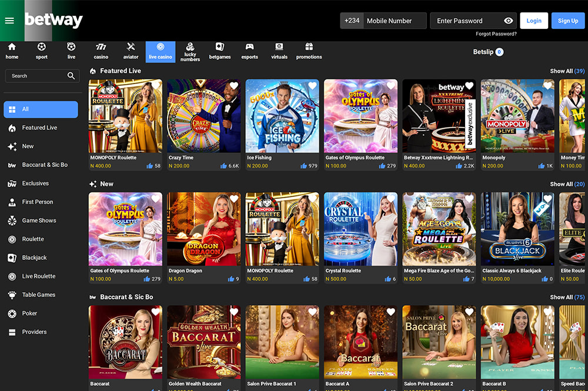
Task: Select Live Roulette category
Action: 41,276
